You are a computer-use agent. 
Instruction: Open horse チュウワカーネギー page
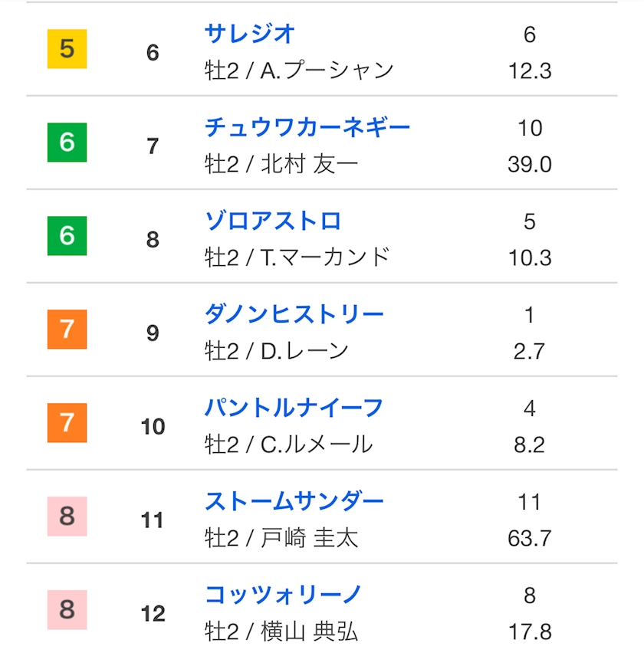click(307, 127)
